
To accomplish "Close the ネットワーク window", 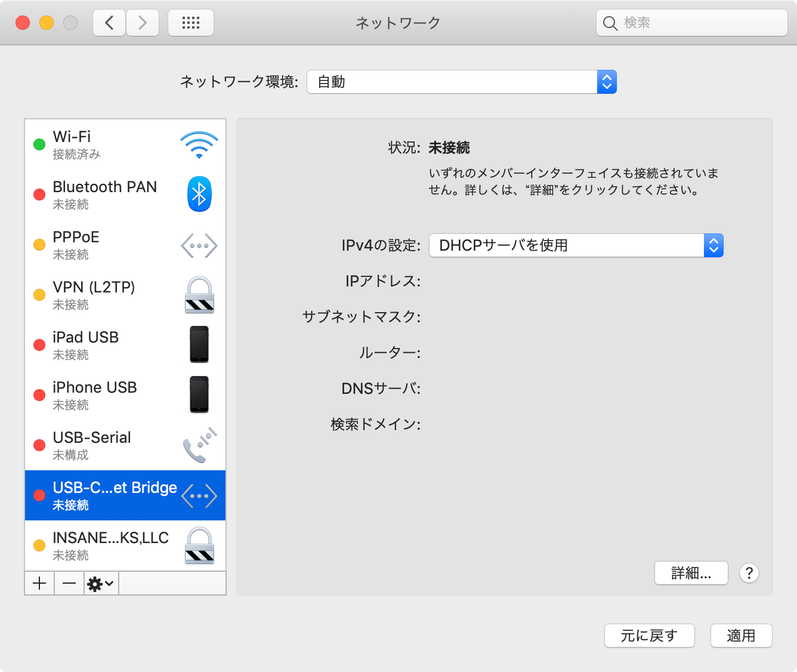I will coord(23,23).
